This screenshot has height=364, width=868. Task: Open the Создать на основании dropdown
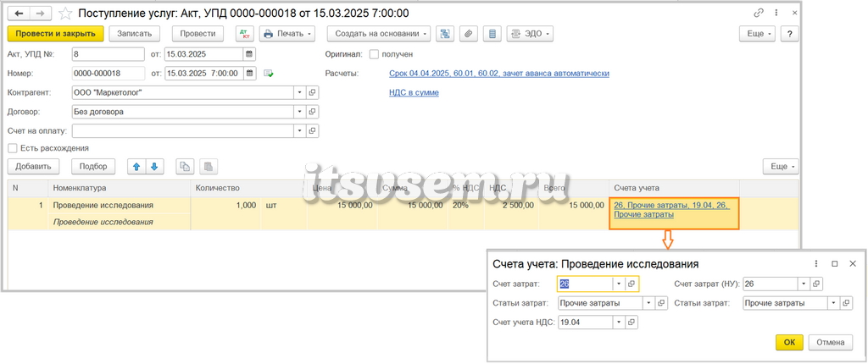[379, 34]
